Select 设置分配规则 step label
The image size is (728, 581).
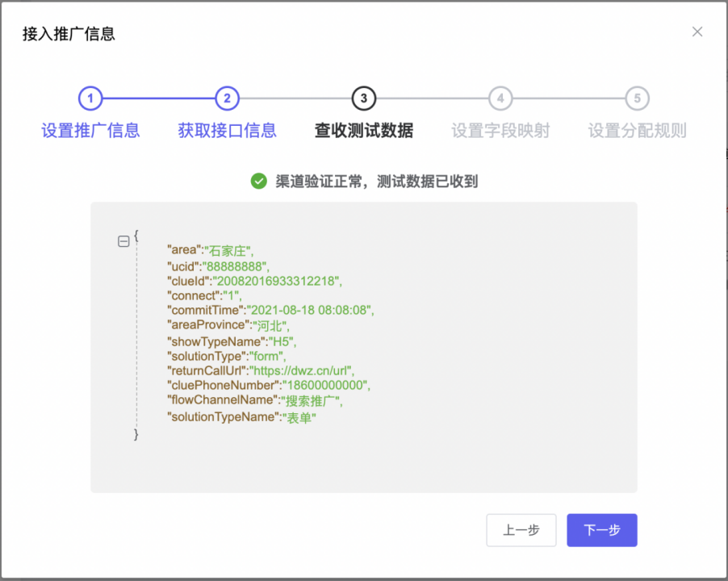click(637, 131)
